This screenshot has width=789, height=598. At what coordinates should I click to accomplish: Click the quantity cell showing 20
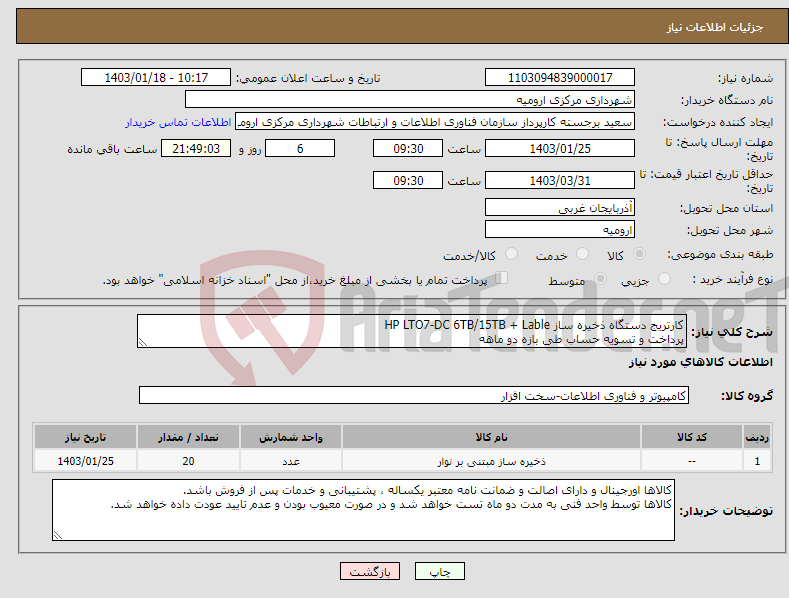click(188, 461)
